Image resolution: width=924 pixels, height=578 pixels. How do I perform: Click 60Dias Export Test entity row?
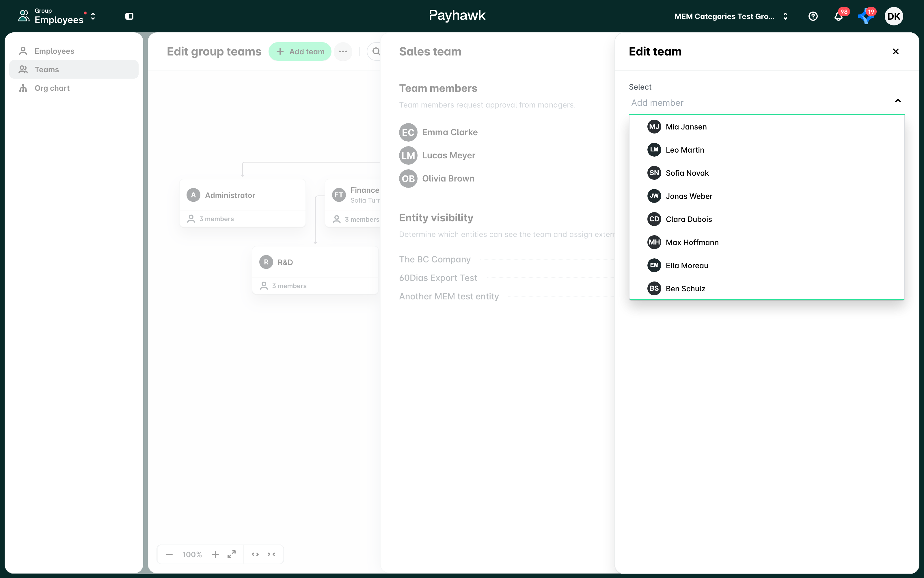pyautogui.click(x=506, y=278)
